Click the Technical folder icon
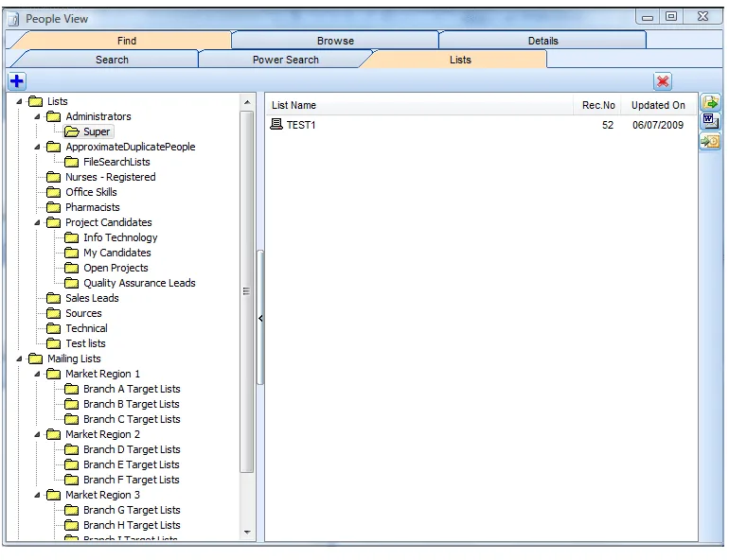The image size is (729, 560). click(53, 329)
